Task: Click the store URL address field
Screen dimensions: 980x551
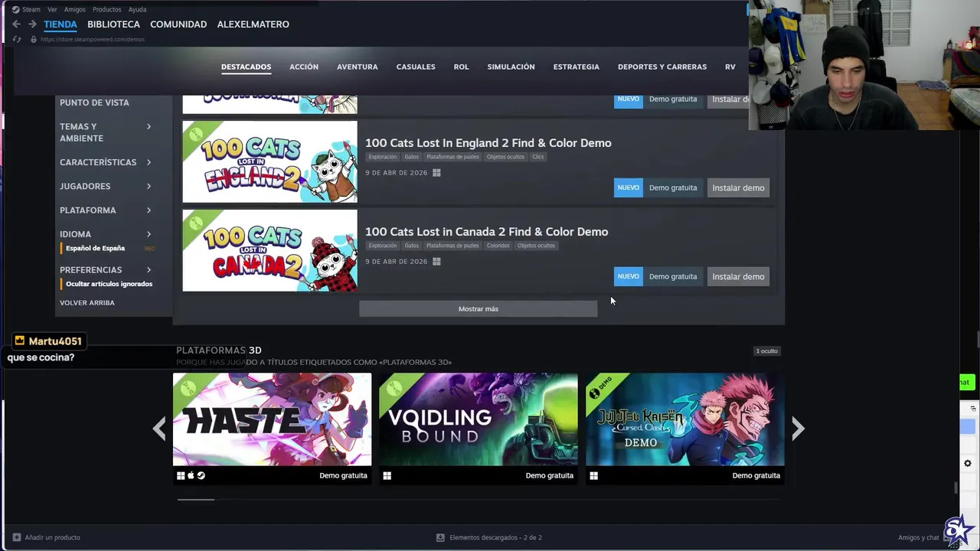Action: (x=92, y=39)
